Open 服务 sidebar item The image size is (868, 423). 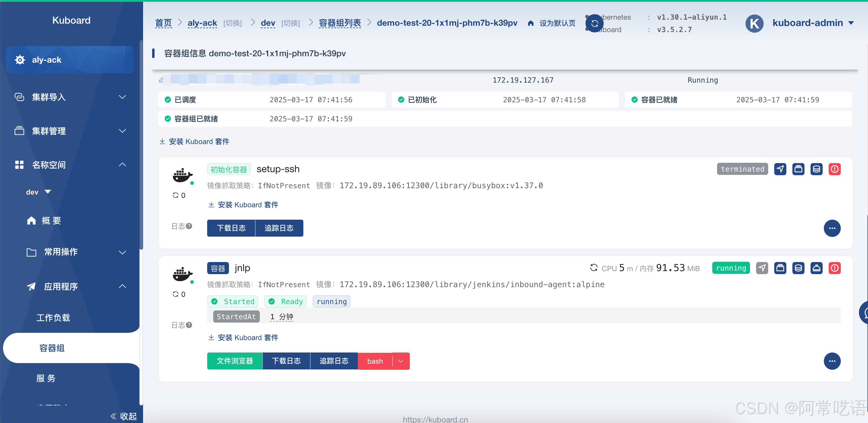coord(46,378)
